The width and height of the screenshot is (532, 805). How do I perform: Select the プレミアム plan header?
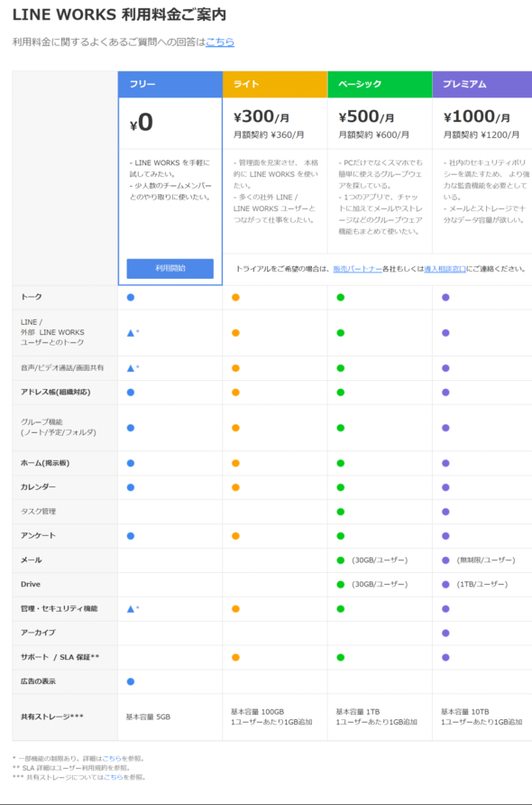482,84
